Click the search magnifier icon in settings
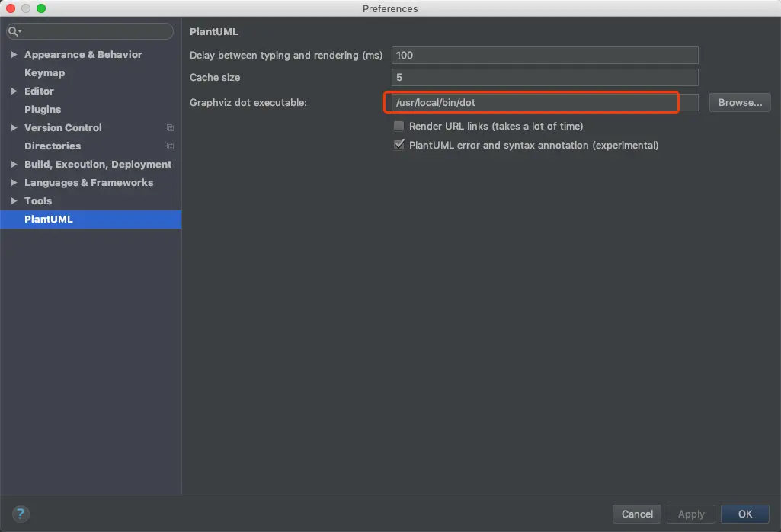The image size is (781, 532). 14,31
